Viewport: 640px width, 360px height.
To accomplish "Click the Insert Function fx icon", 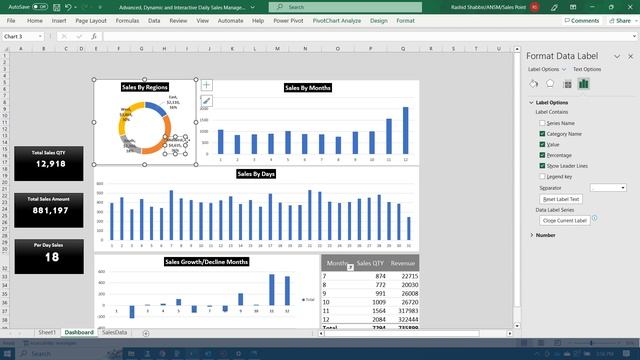I will (94, 36).
